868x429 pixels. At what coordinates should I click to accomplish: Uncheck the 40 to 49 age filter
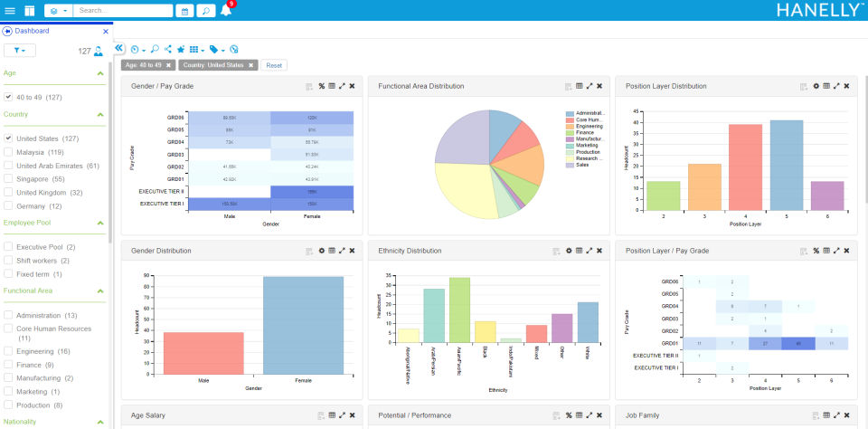click(8, 97)
